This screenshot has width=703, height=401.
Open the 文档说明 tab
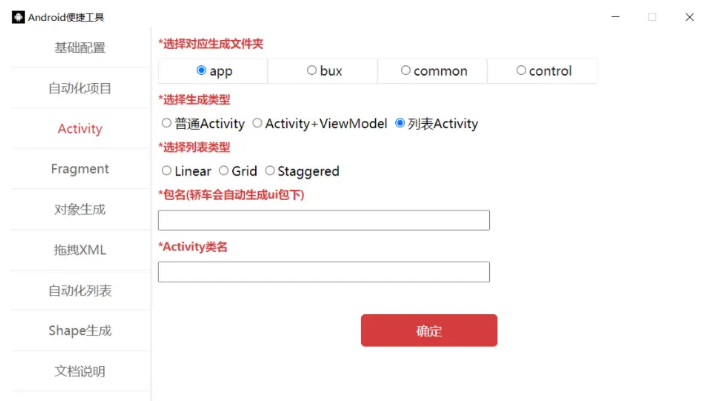[80, 371]
